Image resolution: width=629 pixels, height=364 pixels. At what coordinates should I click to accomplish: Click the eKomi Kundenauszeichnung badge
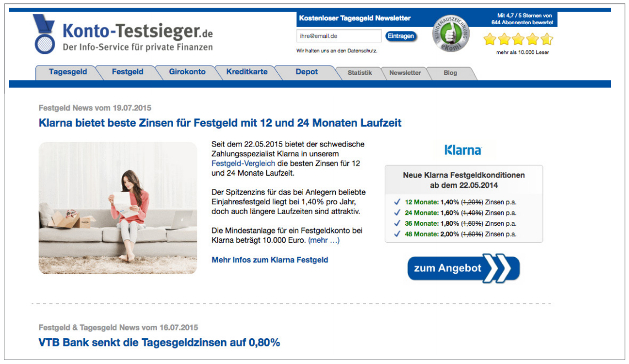(450, 34)
